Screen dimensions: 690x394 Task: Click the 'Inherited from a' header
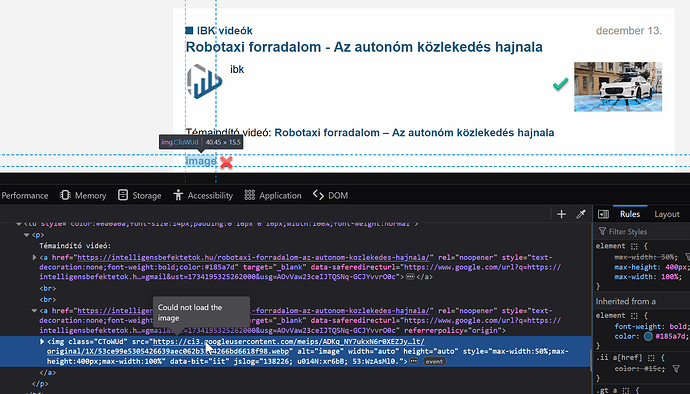click(x=626, y=302)
